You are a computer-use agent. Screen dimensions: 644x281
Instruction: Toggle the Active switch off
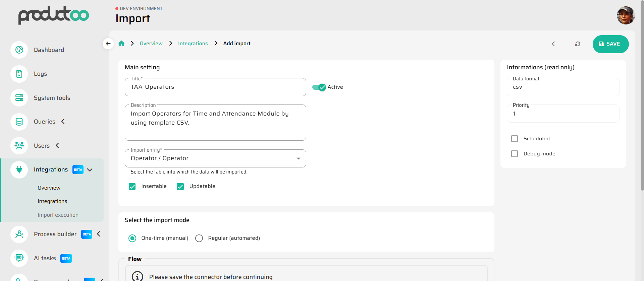click(x=319, y=87)
